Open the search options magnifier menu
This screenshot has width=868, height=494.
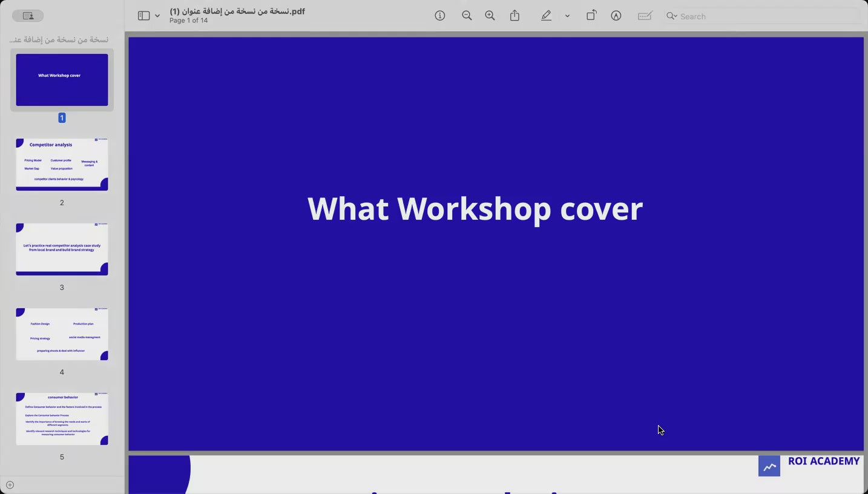tap(671, 16)
